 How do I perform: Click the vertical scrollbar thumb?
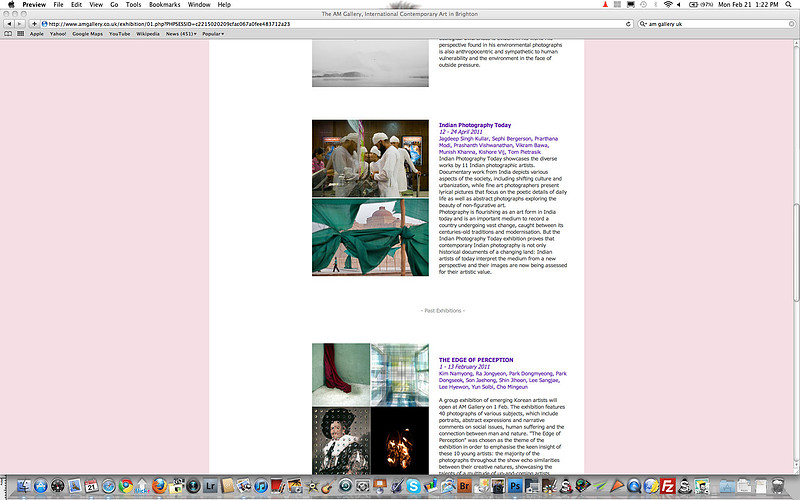pyautogui.click(x=796, y=253)
